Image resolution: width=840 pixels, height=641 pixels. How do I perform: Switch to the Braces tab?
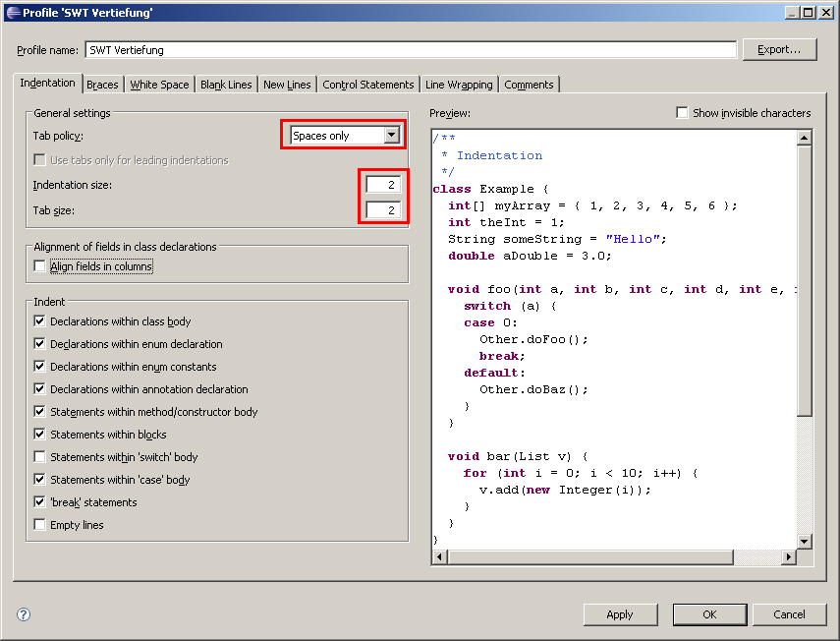[102, 85]
